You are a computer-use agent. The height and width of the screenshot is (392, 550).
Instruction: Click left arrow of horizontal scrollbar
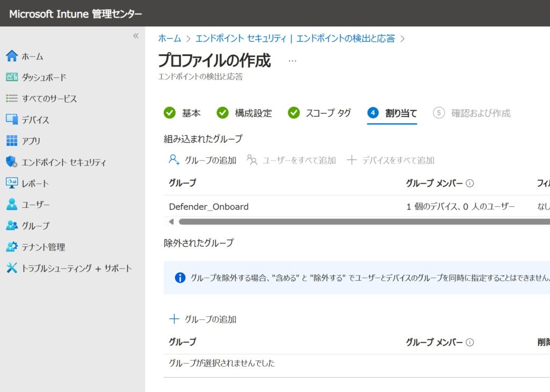[171, 222]
